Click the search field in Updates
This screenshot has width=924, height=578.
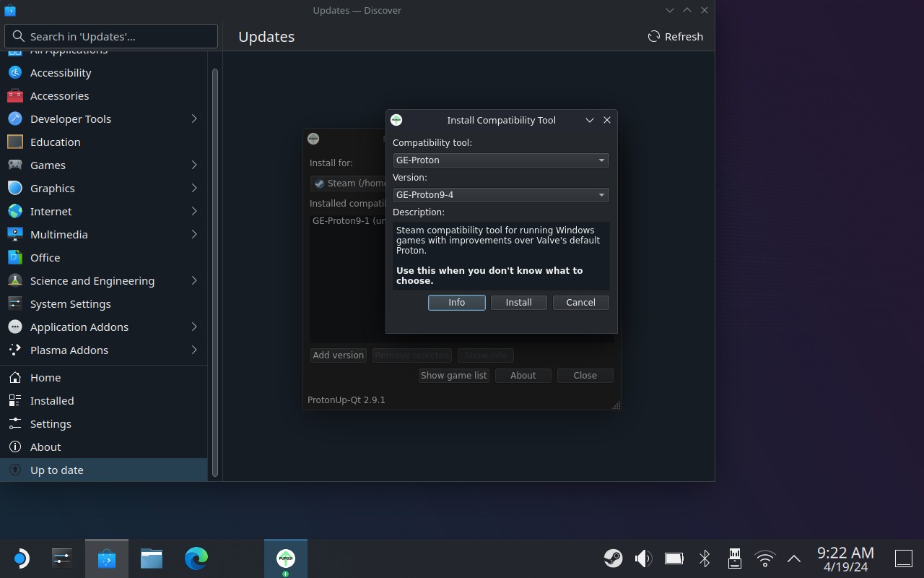[x=111, y=36]
